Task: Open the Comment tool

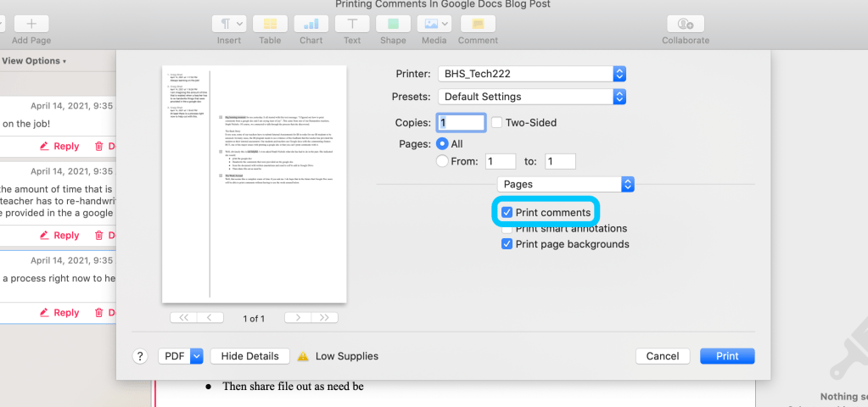Action: click(478, 25)
